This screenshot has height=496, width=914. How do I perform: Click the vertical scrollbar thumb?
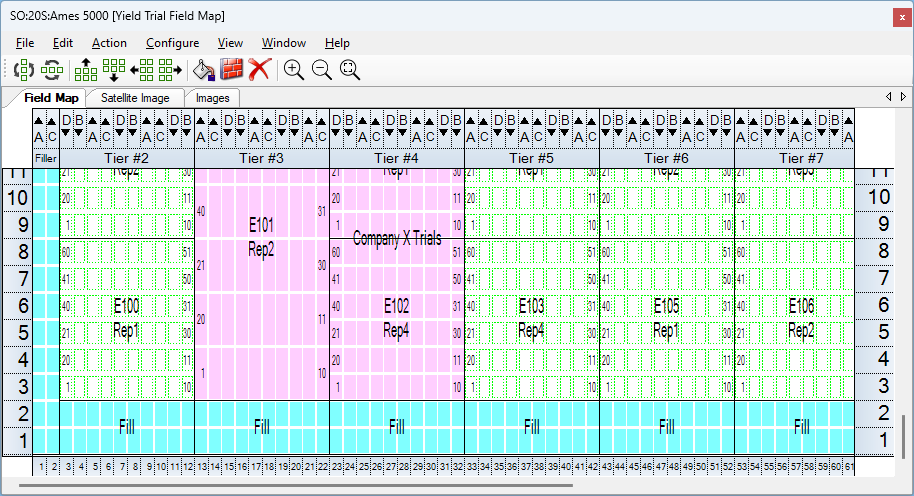(904, 437)
